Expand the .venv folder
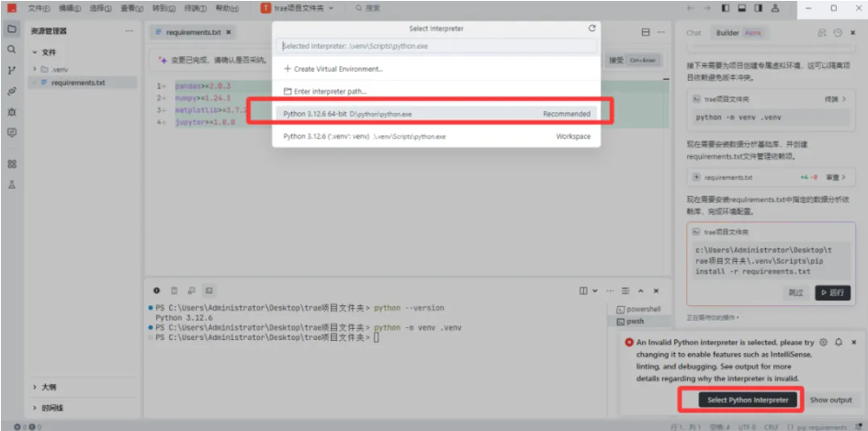Image resolution: width=868 pixels, height=431 pixels. tap(82, 69)
